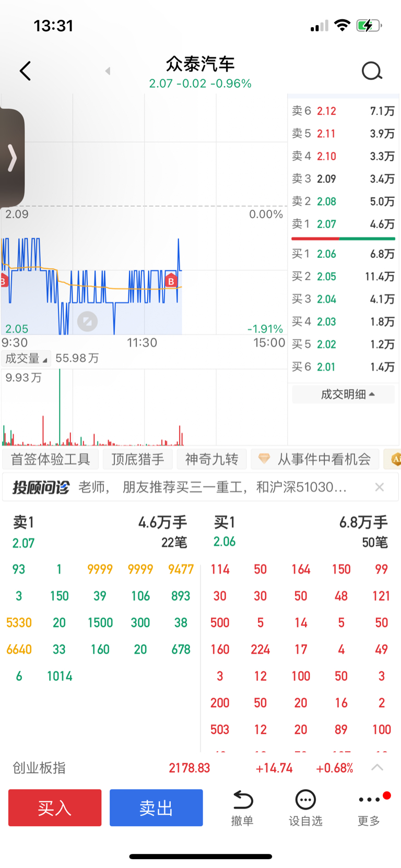
Task: Click the 卖出 sell button
Action: (156, 808)
